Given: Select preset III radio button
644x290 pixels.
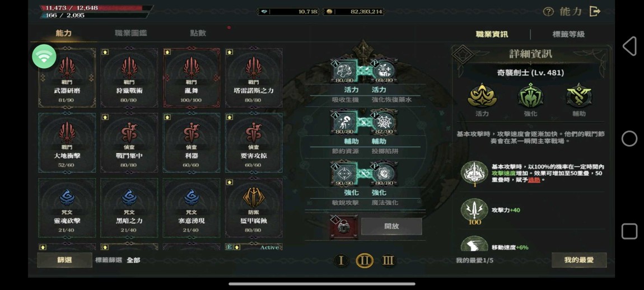Looking at the screenshot, I should [388, 260].
